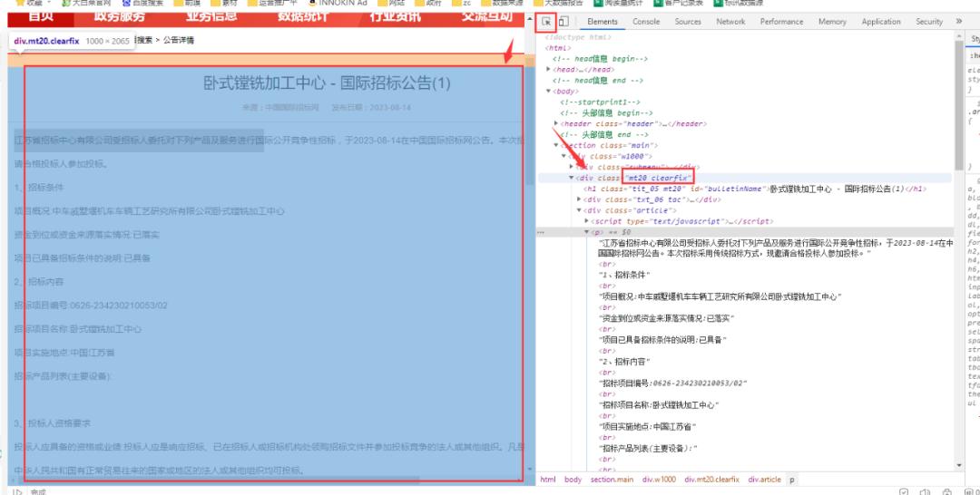Expand the div class="txt_06 tac" node
Screen dimensions: 980x495
point(579,199)
